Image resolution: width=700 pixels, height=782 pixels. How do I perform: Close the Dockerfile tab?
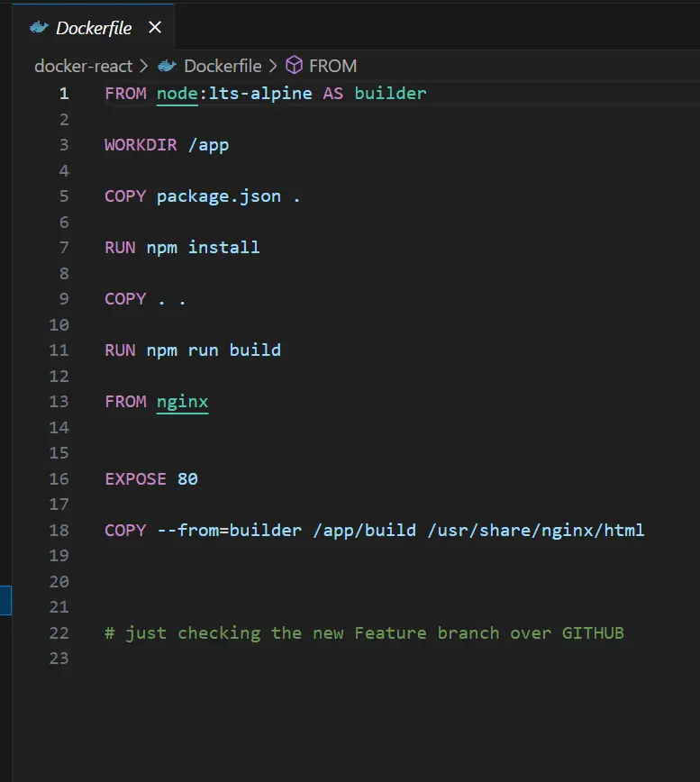pyautogui.click(x=155, y=27)
